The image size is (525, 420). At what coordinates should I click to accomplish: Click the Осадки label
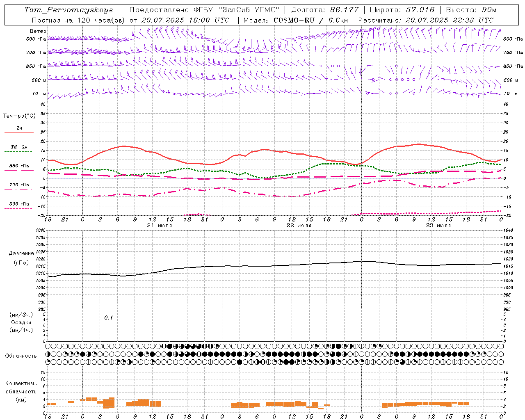point(21,322)
